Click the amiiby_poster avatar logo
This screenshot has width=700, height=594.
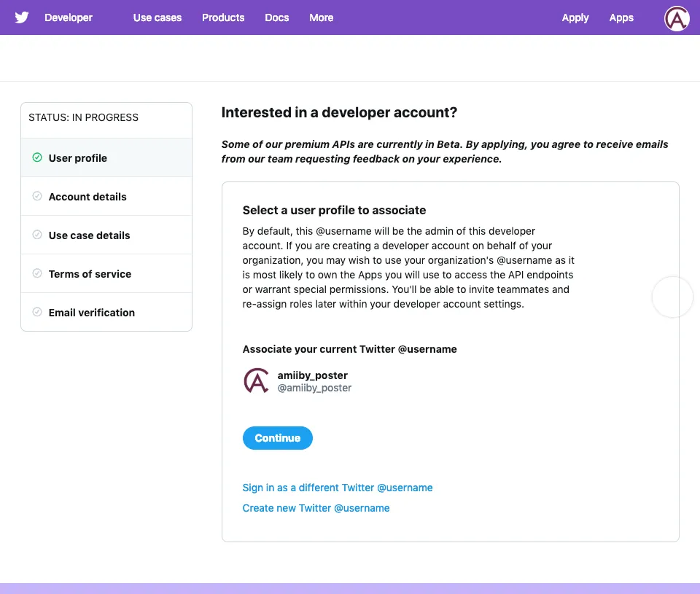(x=256, y=380)
